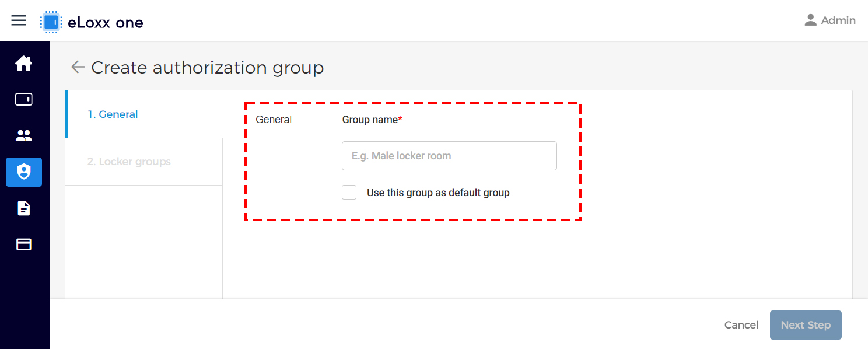868x349 pixels.
Task: Check Use this group as default group
Action: [349, 193]
